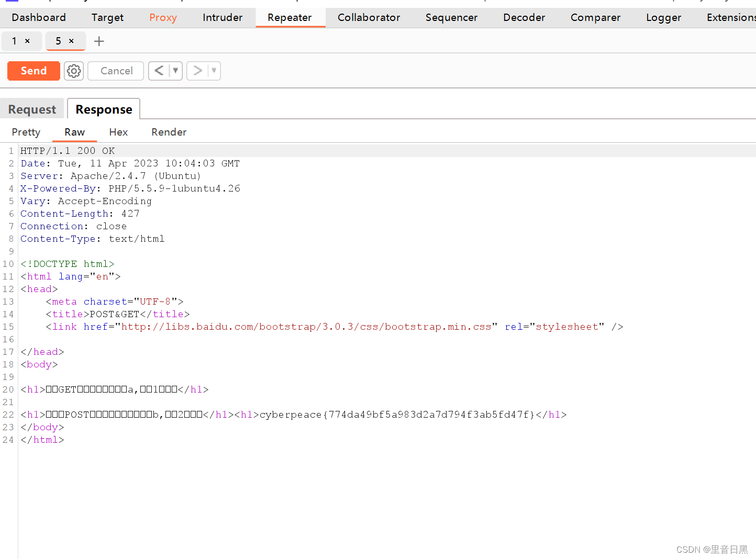Click the closing </head> tag line
This screenshot has height=559, width=756.
pyautogui.click(x=42, y=352)
